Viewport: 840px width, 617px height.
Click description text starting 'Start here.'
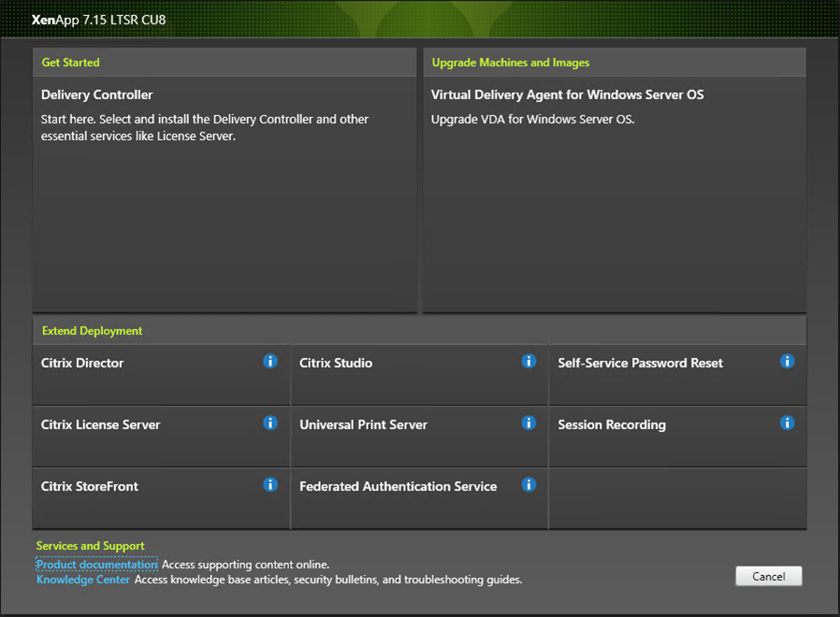click(205, 127)
